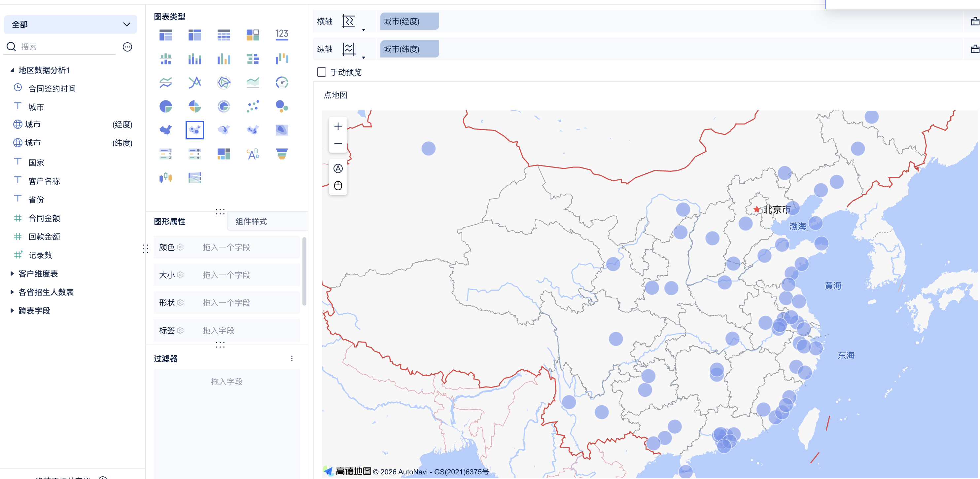Choose the candlestick chart type icon
This screenshot has width=980, height=479.
tap(165, 177)
